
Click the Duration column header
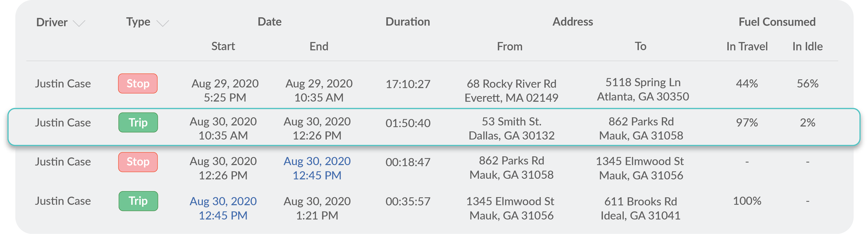coord(408,22)
